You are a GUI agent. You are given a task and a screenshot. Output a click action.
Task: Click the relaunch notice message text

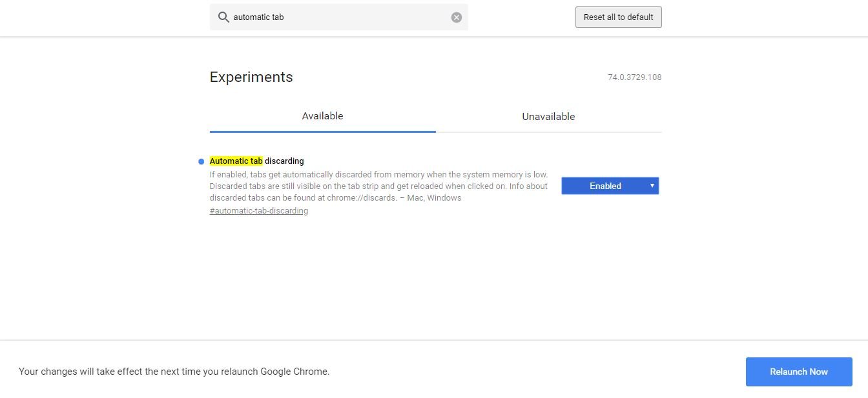[174, 372]
